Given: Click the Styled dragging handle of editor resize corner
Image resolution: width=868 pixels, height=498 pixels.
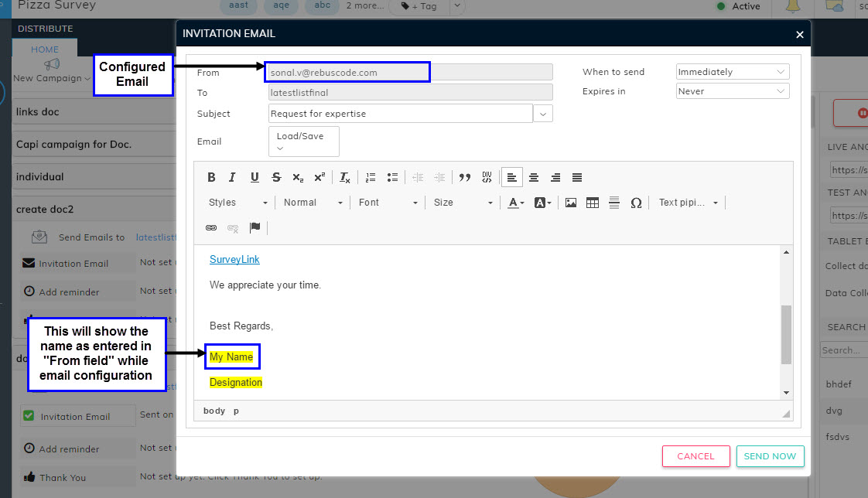Looking at the screenshot, I should [x=786, y=414].
